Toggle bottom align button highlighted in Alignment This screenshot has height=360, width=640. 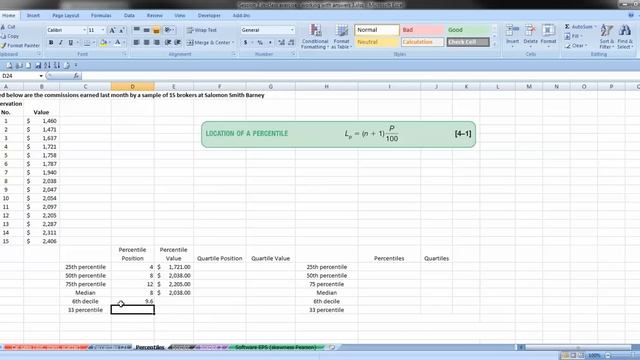[156, 30]
